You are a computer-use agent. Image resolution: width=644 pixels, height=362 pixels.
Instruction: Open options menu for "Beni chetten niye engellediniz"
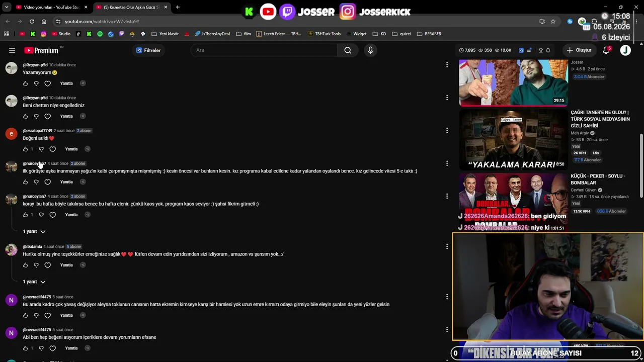tap(447, 98)
